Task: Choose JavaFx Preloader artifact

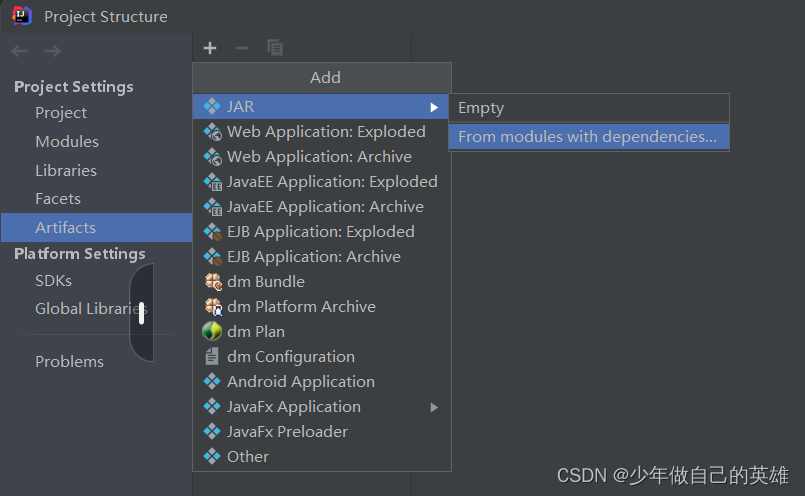Action: point(322,432)
